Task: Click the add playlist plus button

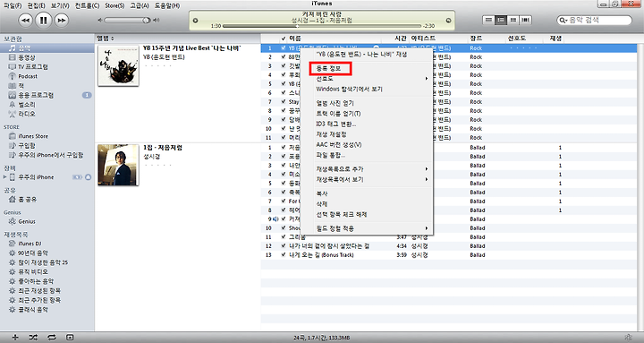Action: [x=15, y=338]
